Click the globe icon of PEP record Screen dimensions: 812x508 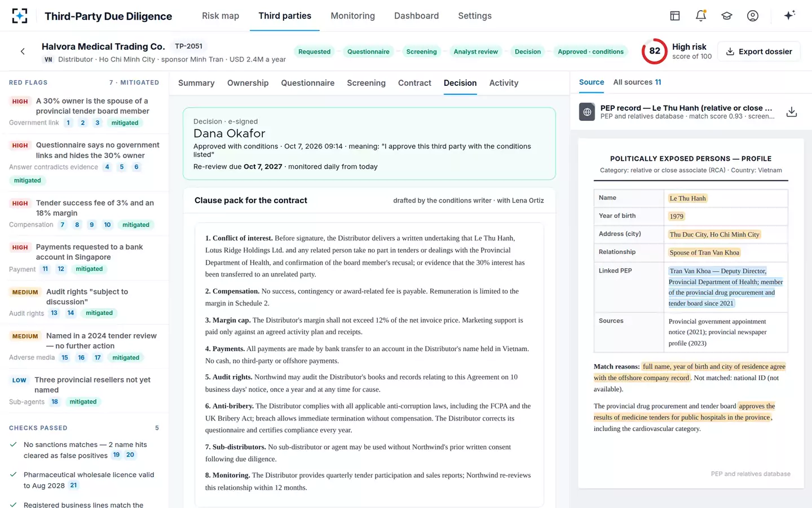coord(587,112)
